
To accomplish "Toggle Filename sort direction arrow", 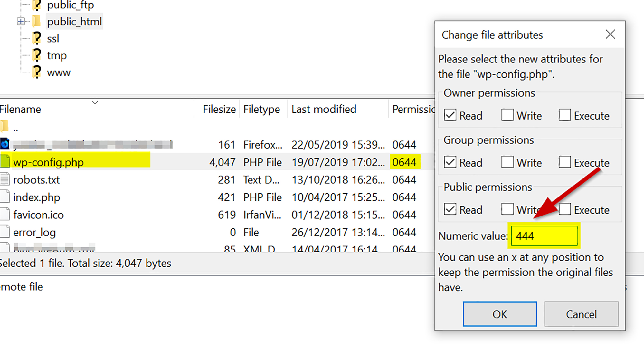I will click(95, 102).
